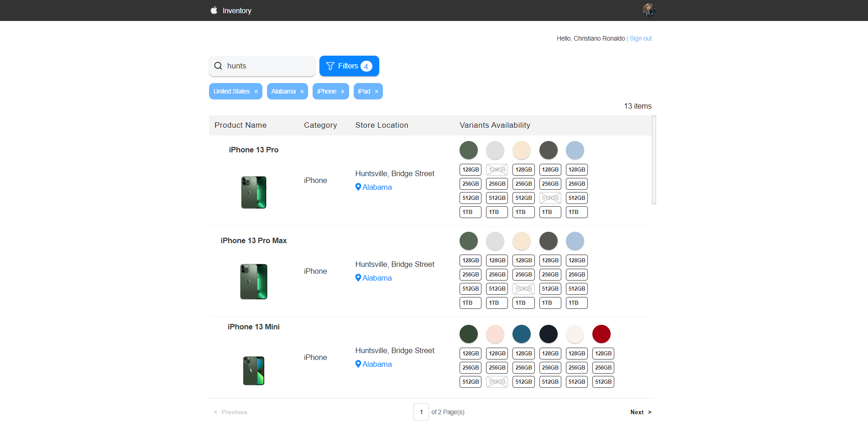
Task: Click crossed-out 128GB silver iPhone 13 Pro variant
Action: tap(497, 170)
